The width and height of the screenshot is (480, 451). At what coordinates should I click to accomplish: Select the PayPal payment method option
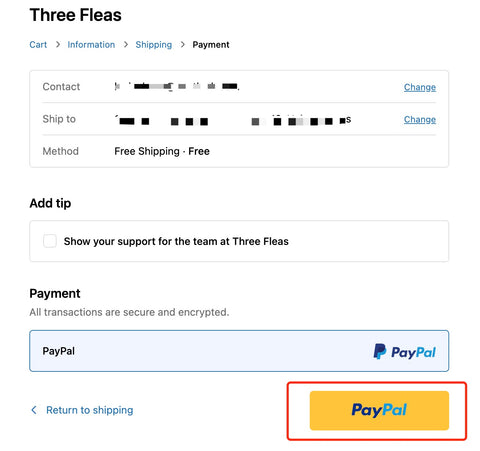click(239, 351)
